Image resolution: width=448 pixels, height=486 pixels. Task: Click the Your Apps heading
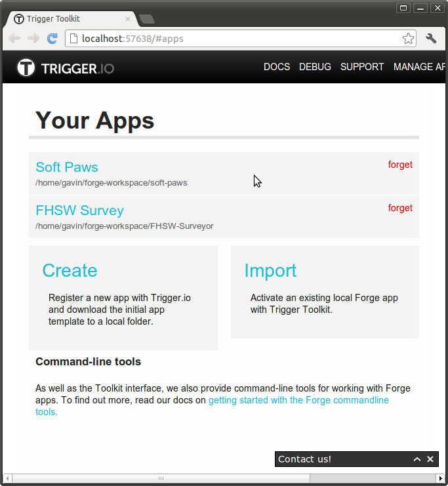(x=94, y=120)
